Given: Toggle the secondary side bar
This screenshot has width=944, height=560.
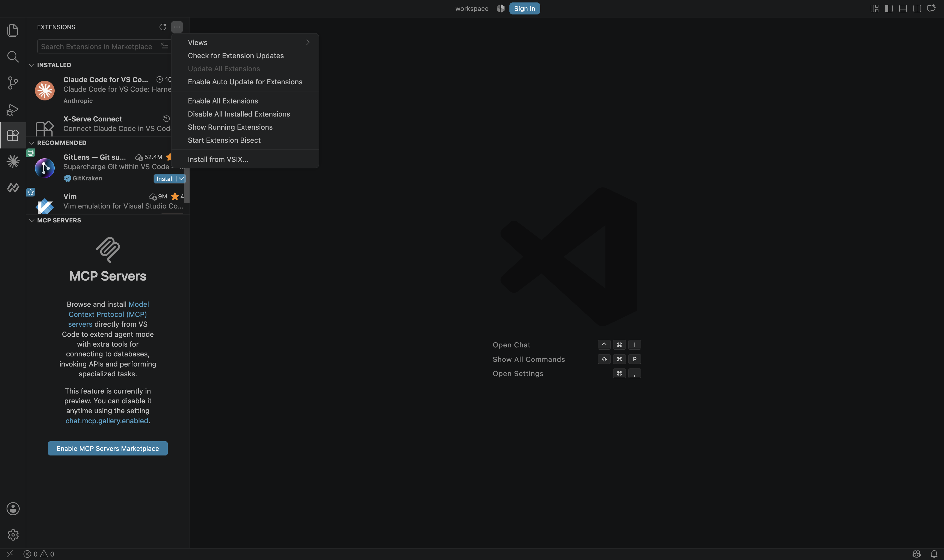Looking at the screenshot, I should (917, 8).
